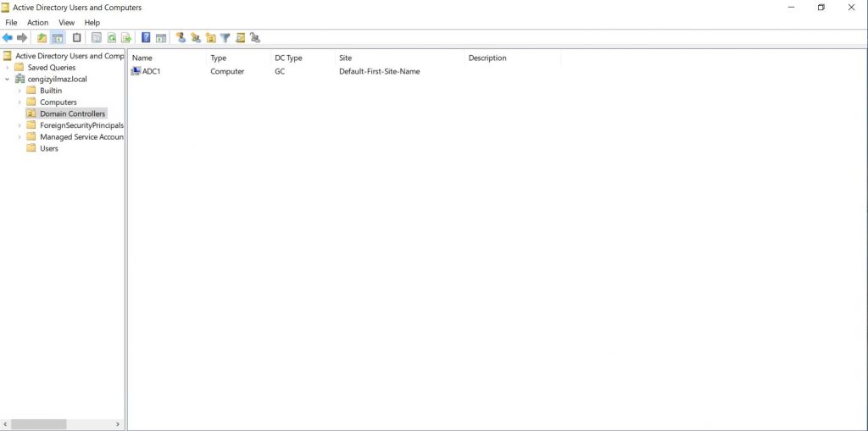Collapse the cengizyilmaz.local domain node
This screenshot has width=868, height=431.
(7, 79)
